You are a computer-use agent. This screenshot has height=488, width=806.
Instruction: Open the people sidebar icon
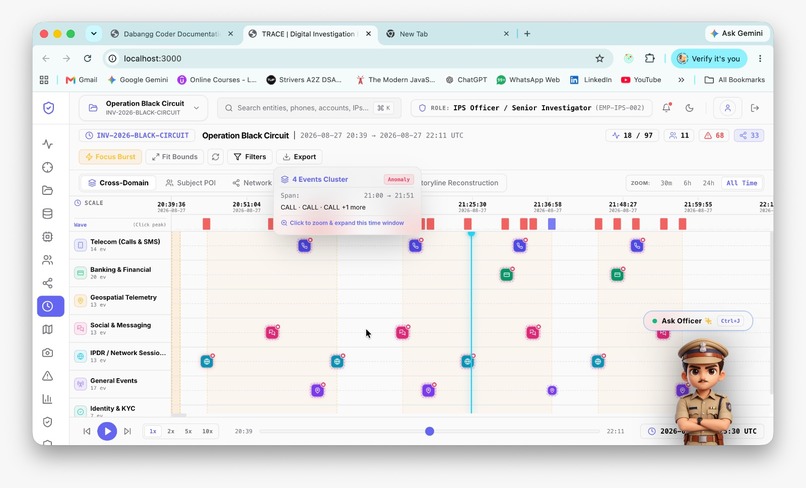(48, 260)
